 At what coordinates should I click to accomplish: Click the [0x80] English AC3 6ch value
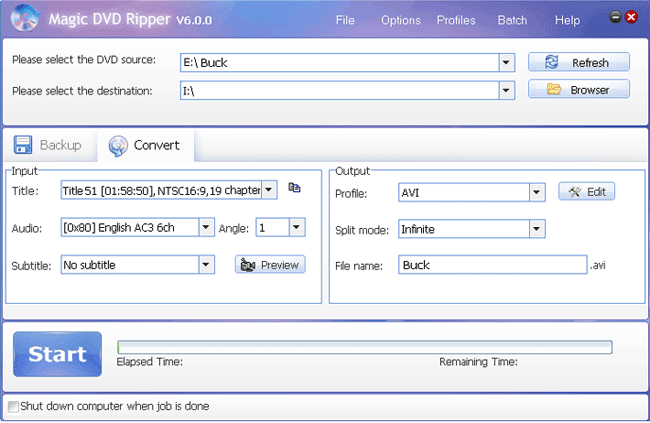[x=130, y=227]
